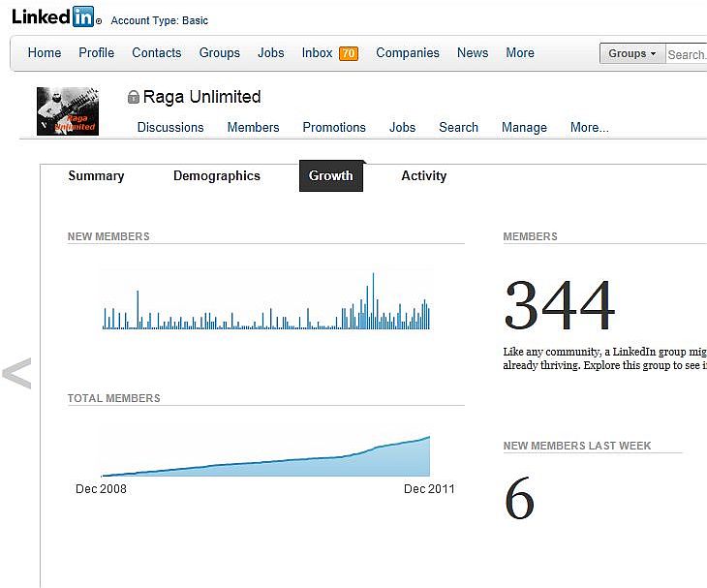
Task: Switch to the Demographics tab
Action: tap(217, 176)
